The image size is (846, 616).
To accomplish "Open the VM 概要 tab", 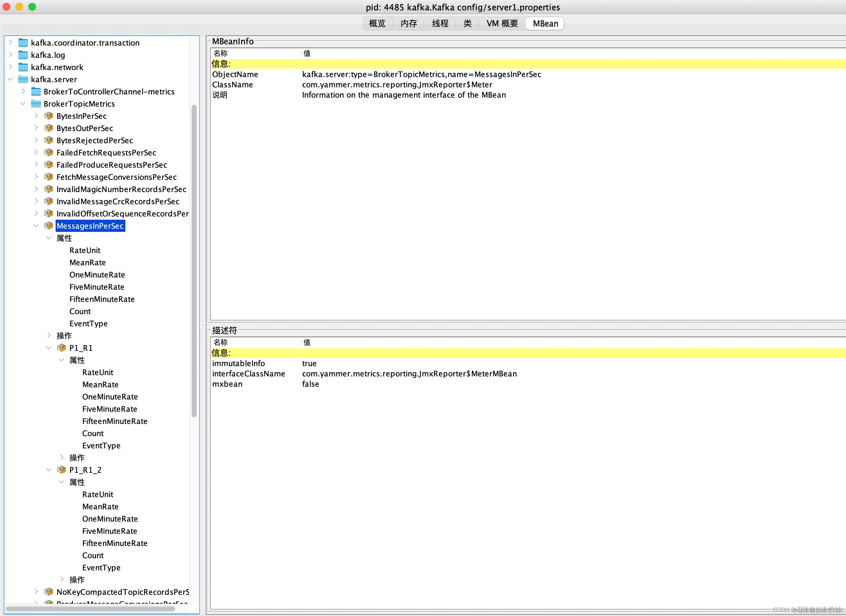I will pyautogui.click(x=502, y=23).
